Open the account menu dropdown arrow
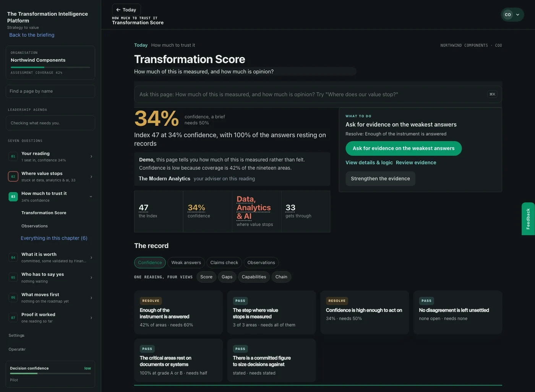535x392 pixels. point(518,15)
